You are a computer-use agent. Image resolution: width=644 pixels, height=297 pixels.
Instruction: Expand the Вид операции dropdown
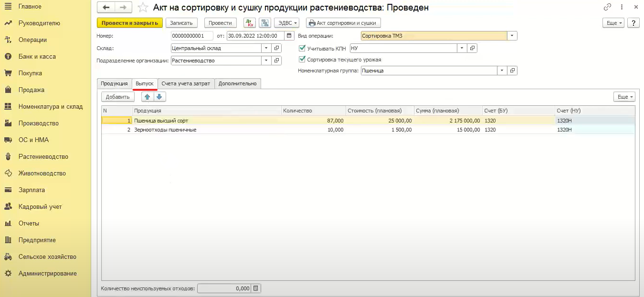tap(512, 36)
